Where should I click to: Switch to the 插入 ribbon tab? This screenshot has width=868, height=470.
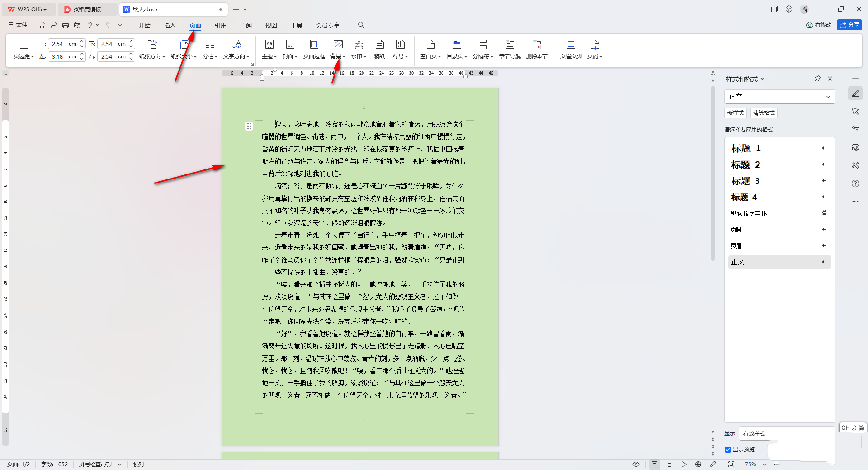[x=170, y=25]
